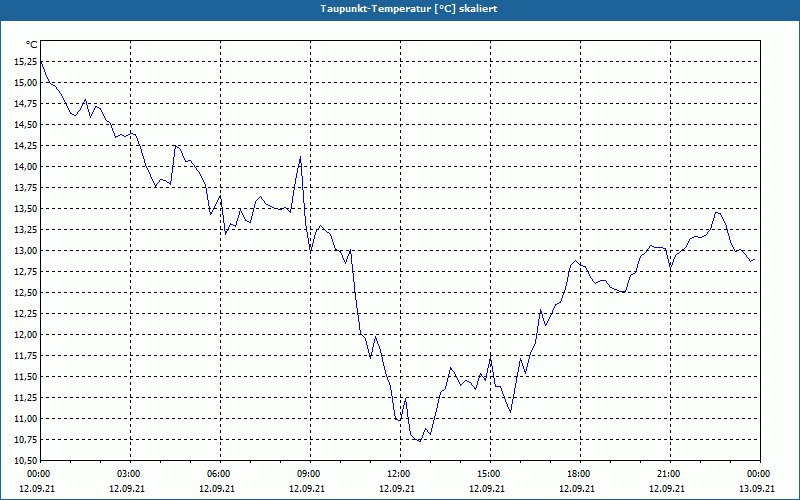This screenshot has height=500, width=800.
Task: Click the 14,75 y-axis value
Action: 26,104
